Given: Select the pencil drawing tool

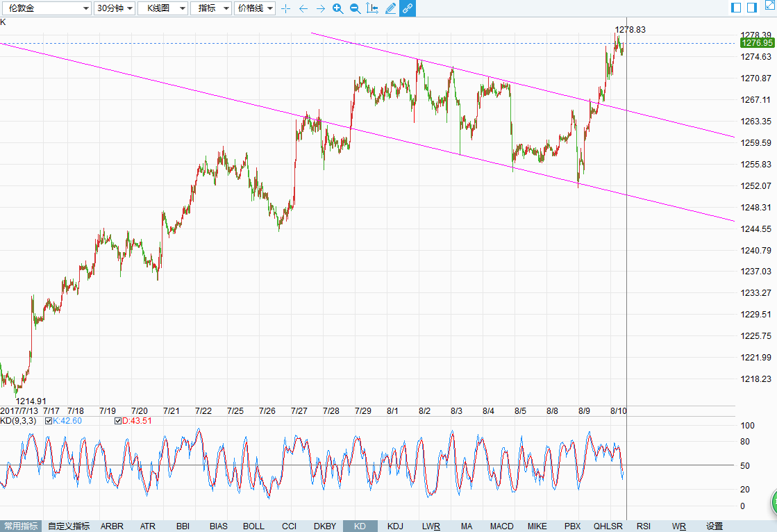Looking at the screenshot, I should coord(390,8).
